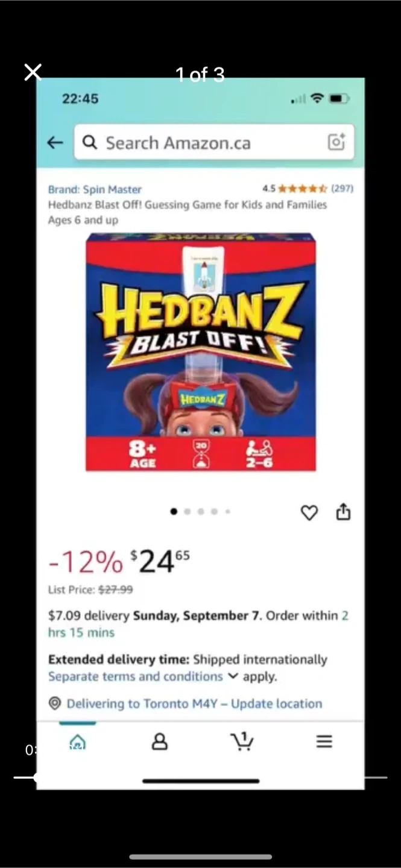View the 4.5 star ratings
This screenshot has width=401, height=868.
click(308, 189)
